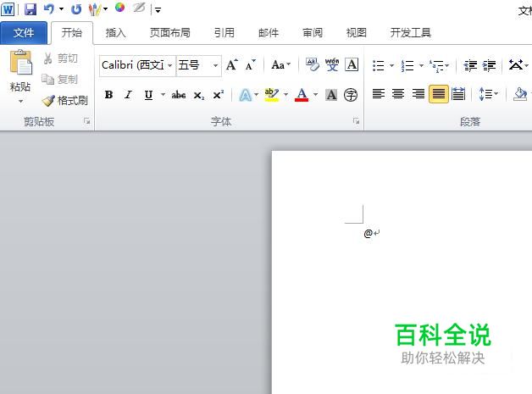Select the Format Painter (格式刷) brush
Screen dimensions: 532x394
pos(64,101)
